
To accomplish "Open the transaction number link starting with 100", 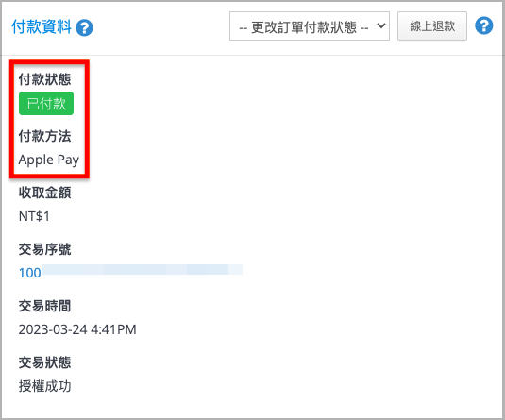I will [30, 273].
